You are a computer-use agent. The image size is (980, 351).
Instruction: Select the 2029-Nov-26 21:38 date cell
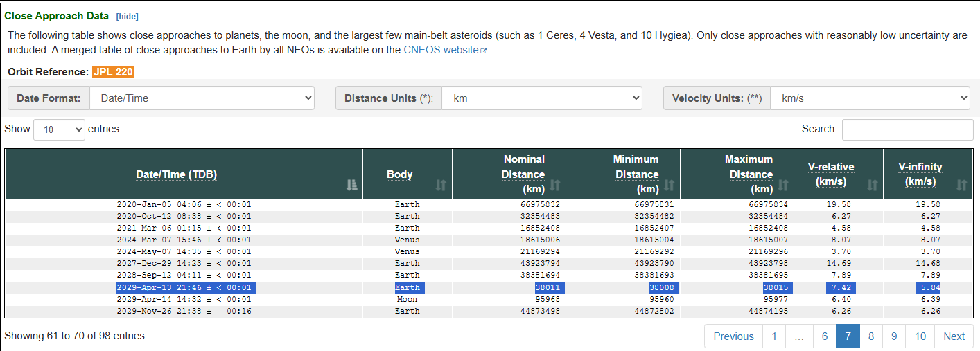pos(184,311)
